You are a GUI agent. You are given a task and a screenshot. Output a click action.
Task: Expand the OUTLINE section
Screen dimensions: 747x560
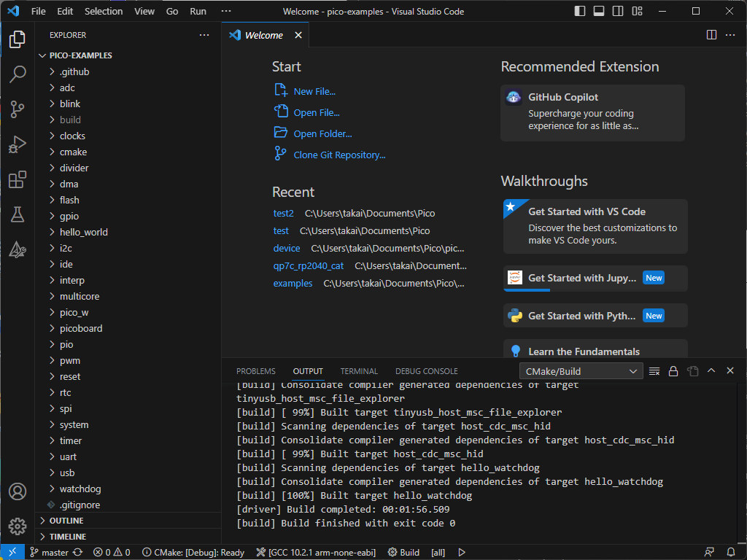[66, 521]
